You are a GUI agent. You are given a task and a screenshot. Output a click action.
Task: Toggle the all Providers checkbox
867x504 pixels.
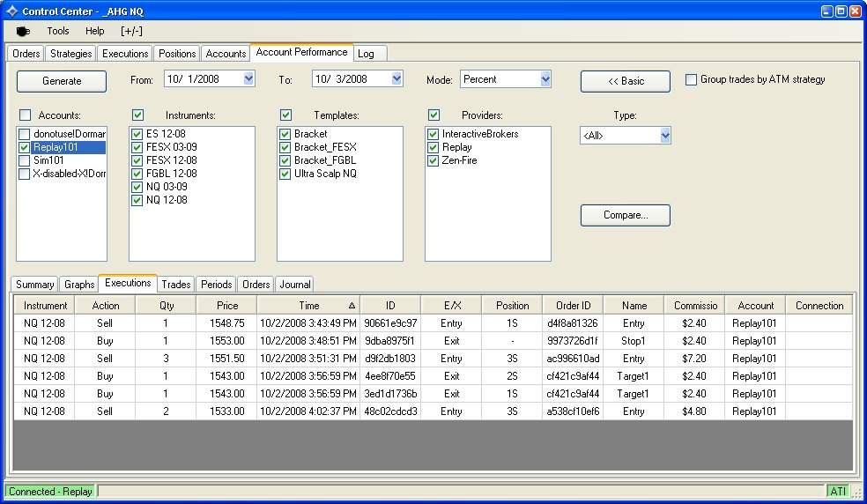[x=433, y=115]
